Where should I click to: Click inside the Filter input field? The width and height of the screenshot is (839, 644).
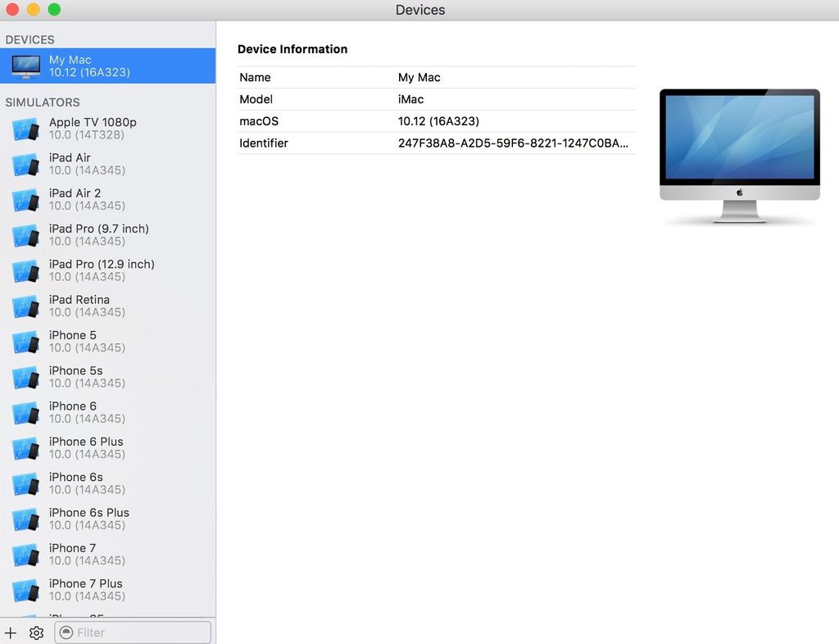pyautogui.click(x=131, y=633)
